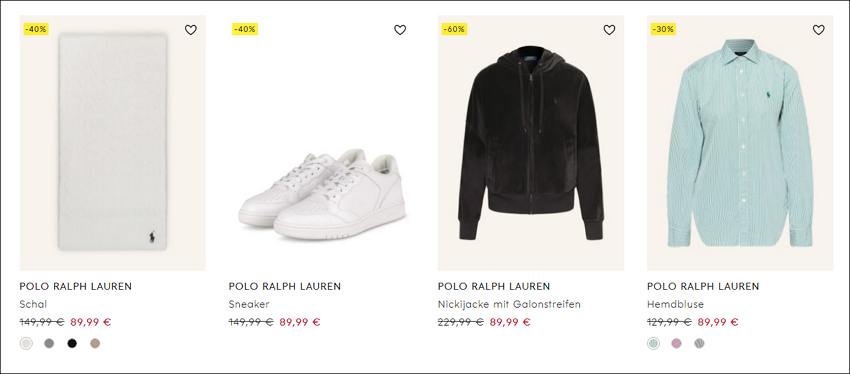Favorite the Sneaker with its heart icon
Image resolution: width=850 pixels, height=374 pixels.
400,30
